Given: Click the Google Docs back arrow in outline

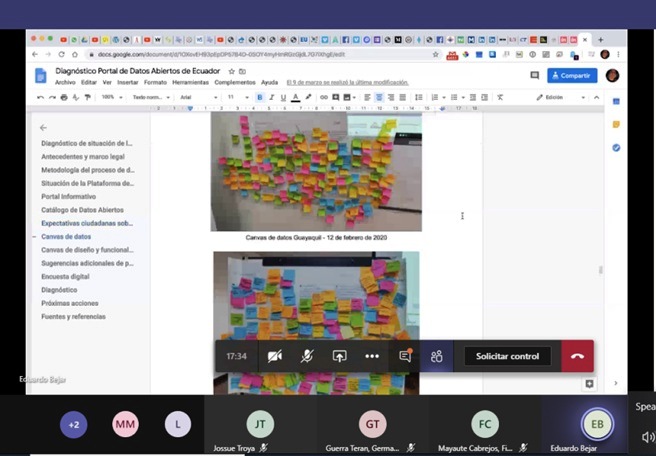Looking at the screenshot, I should coord(43,128).
